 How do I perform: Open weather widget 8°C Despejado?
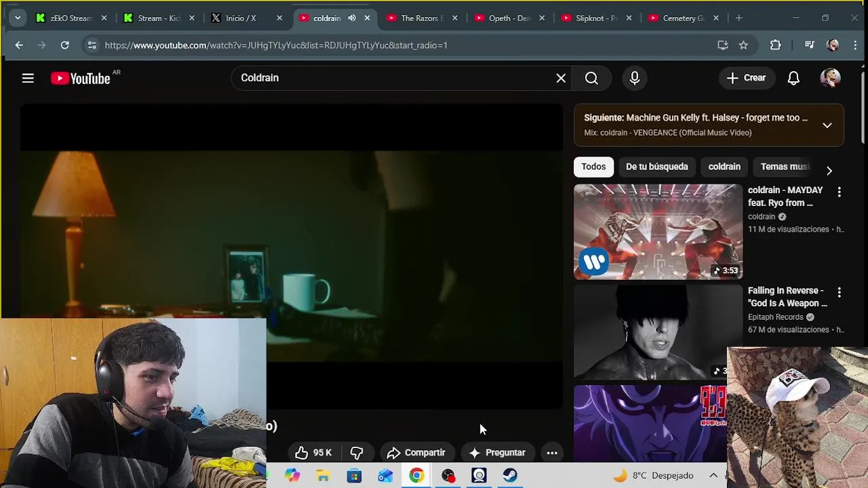click(653, 476)
